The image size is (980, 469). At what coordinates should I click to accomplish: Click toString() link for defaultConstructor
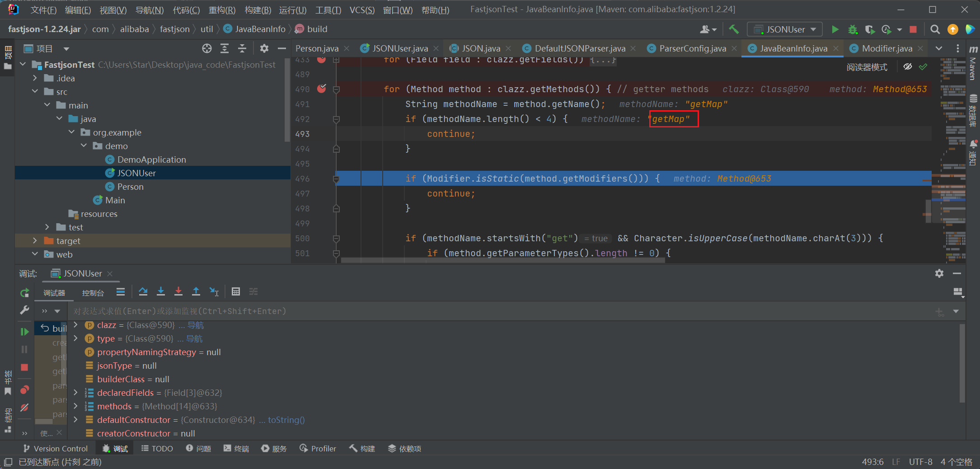[286, 420]
